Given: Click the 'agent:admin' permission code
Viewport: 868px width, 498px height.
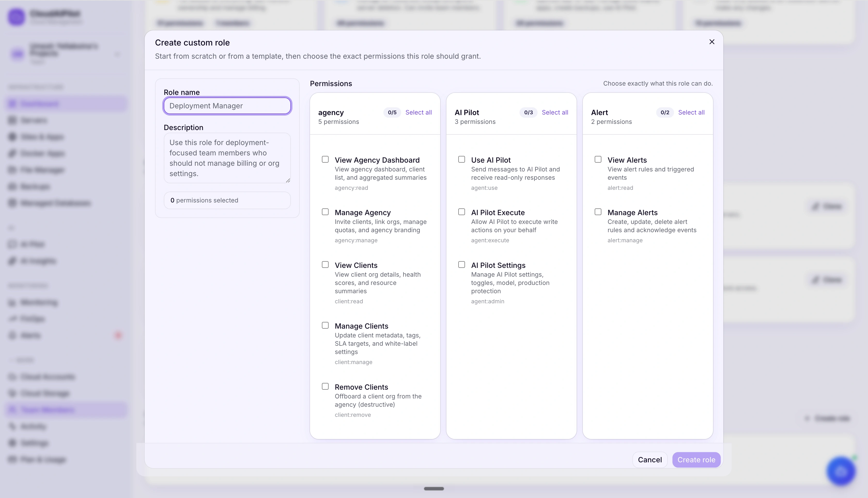Looking at the screenshot, I should coord(488,301).
